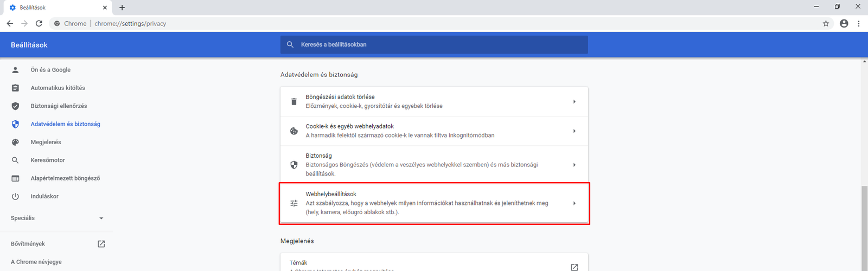
Task: Select Megjelenés in the sidebar
Action: point(46,142)
